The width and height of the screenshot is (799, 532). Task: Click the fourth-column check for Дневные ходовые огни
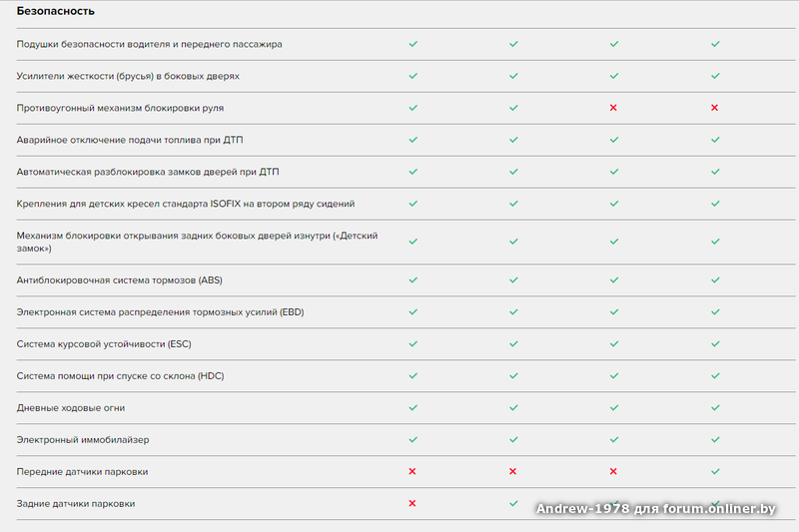(x=715, y=407)
